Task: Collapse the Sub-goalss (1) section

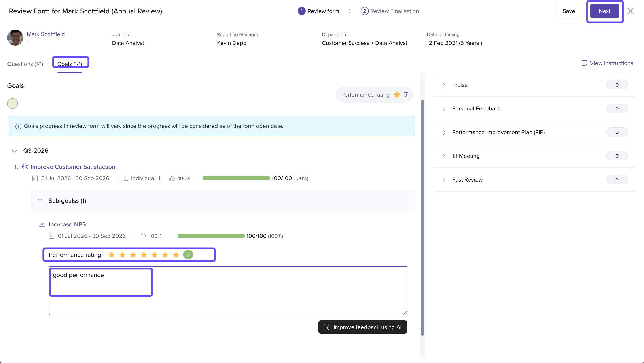Action: [x=40, y=200]
